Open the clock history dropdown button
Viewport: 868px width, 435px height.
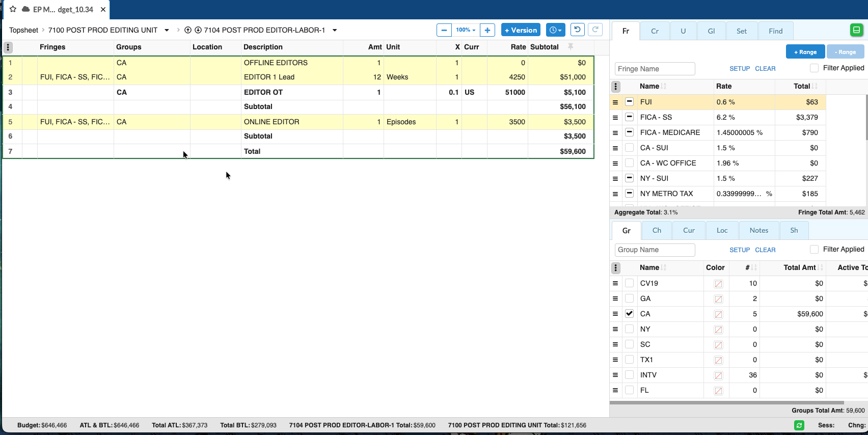tap(555, 30)
